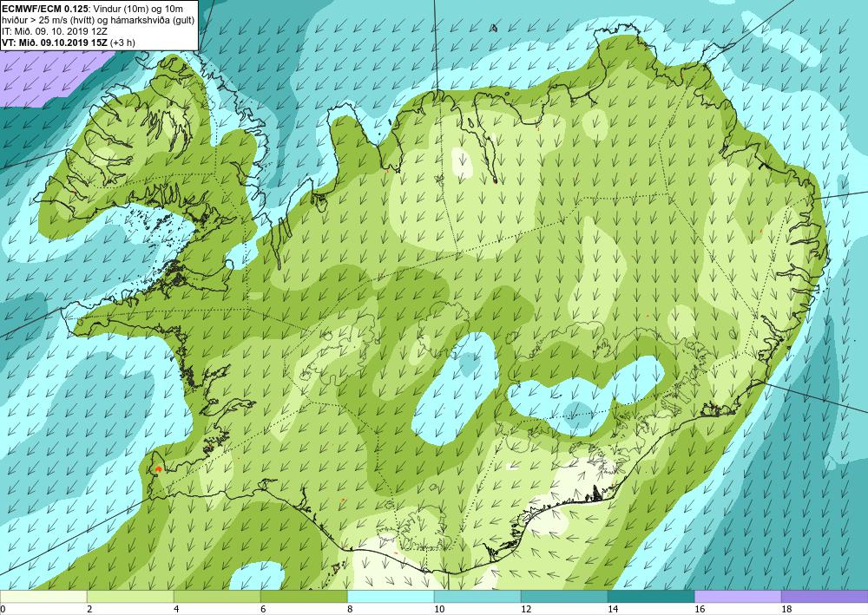Click the "10" scale label
The width and height of the screenshot is (868, 615).
pyautogui.click(x=439, y=609)
